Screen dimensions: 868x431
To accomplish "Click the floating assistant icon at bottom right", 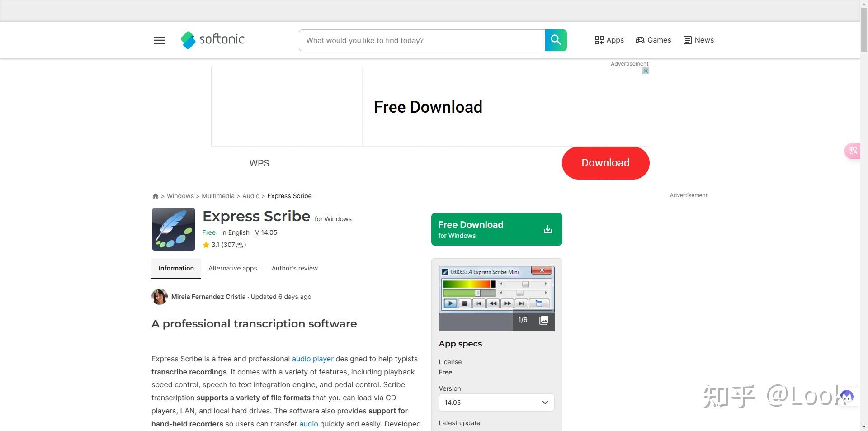I will coord(847,397).
